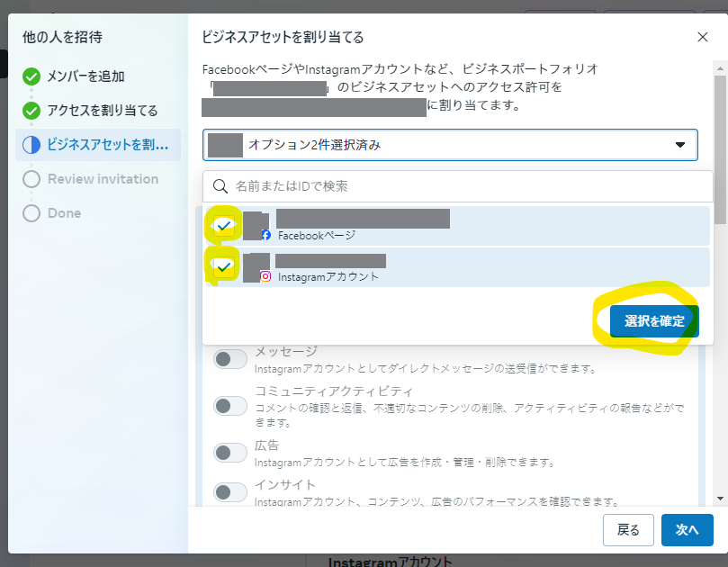This screenshot has height=567, width=728.
Task: Click the 名前またはIDで検索 search field
Action: (457, 186)
